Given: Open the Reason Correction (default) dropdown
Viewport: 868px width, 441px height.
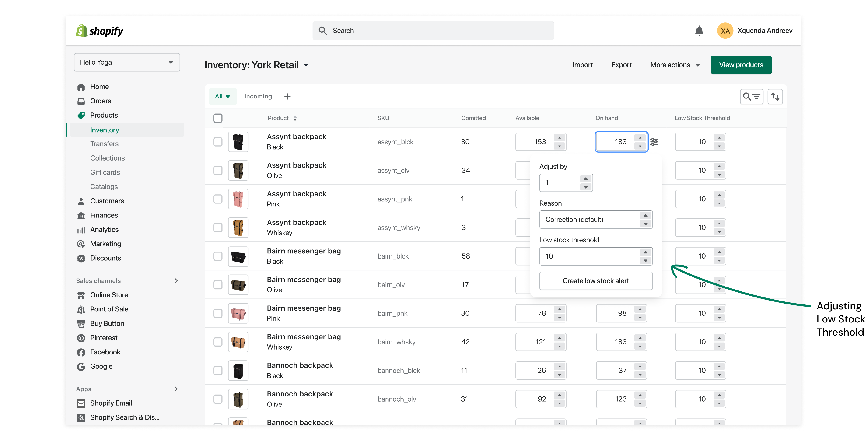Looking at the screenshot, I should [x=595, y=220].
